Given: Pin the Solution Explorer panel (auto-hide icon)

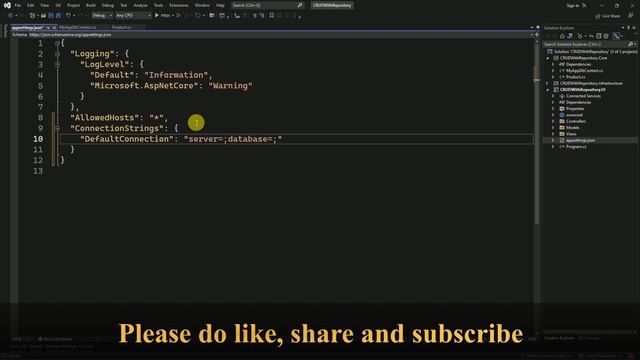Looking at the screenshot, I should [629, 28].
